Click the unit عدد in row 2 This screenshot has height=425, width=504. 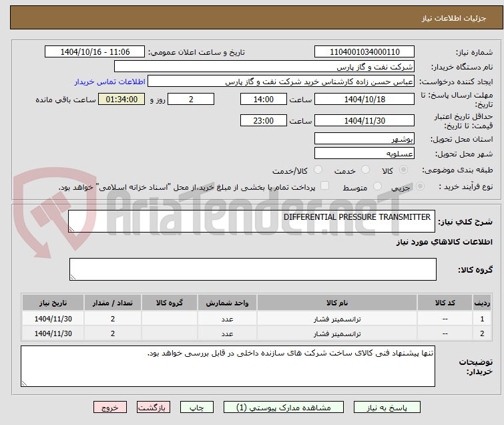(x=227, y=333)
